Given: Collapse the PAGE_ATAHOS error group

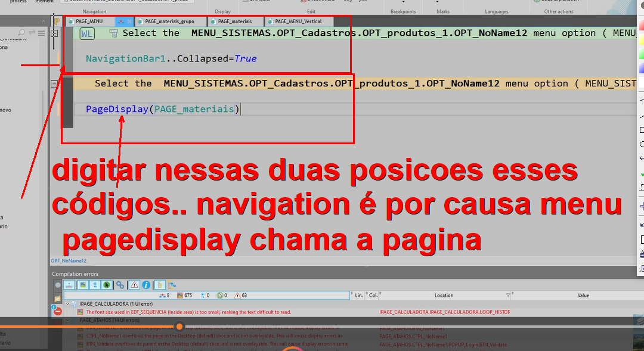Looking at the screenshot, I should click(x=68, y=321).
